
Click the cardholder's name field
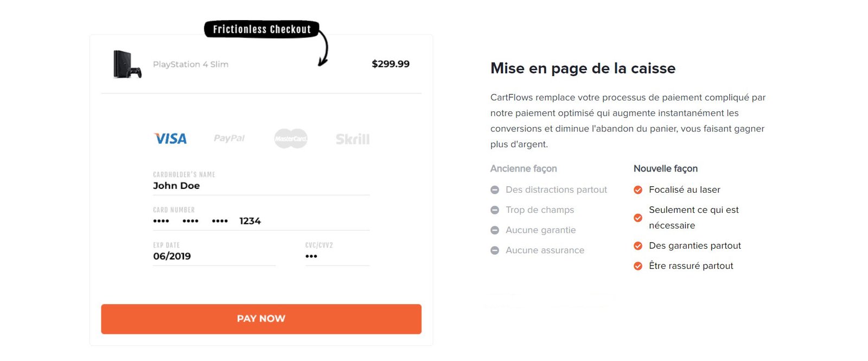[x=260, y=186]
